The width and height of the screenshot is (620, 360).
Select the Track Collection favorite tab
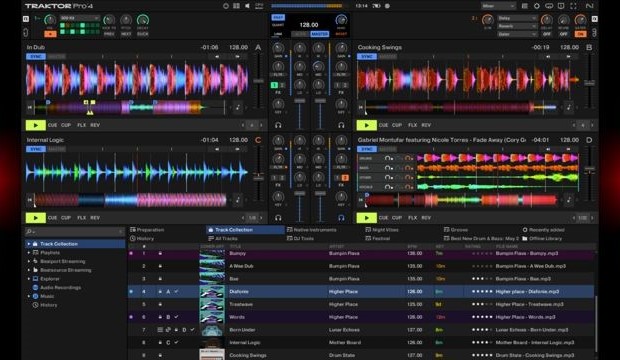[x=245, y=229]
